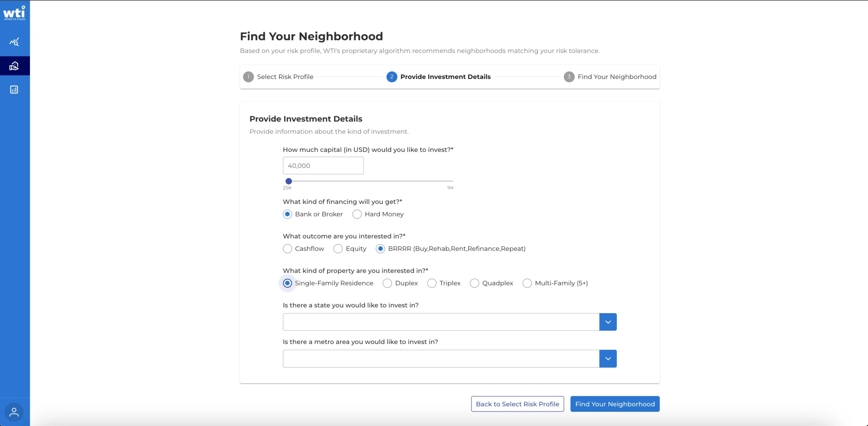868x426 pixels.
Task: Open the user profile avatar icon
Action: click(x=14, y=412)
